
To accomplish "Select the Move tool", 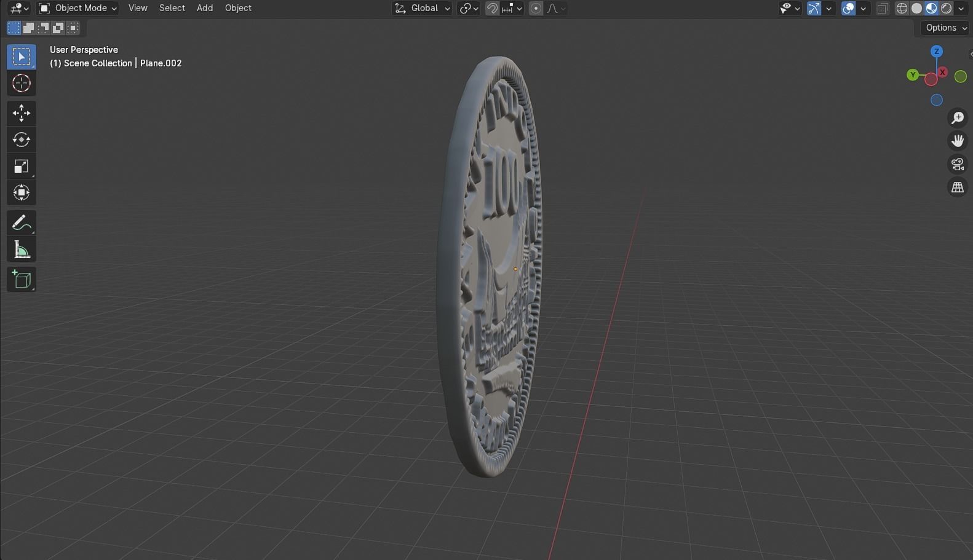I will click(22, 113).
